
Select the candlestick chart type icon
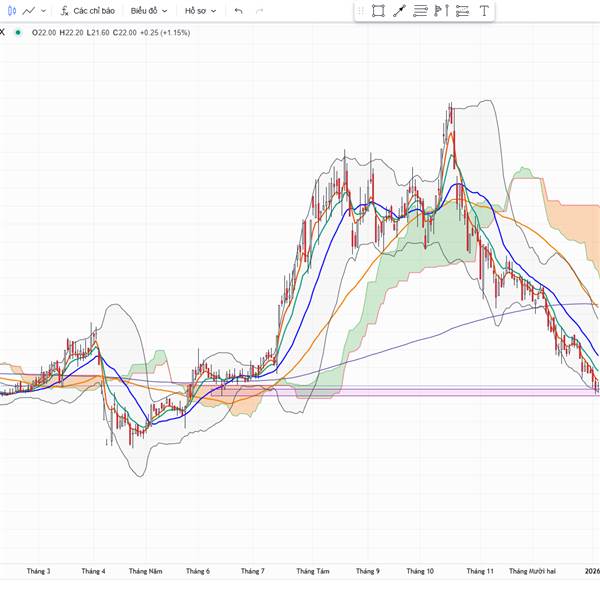point(11,11)
